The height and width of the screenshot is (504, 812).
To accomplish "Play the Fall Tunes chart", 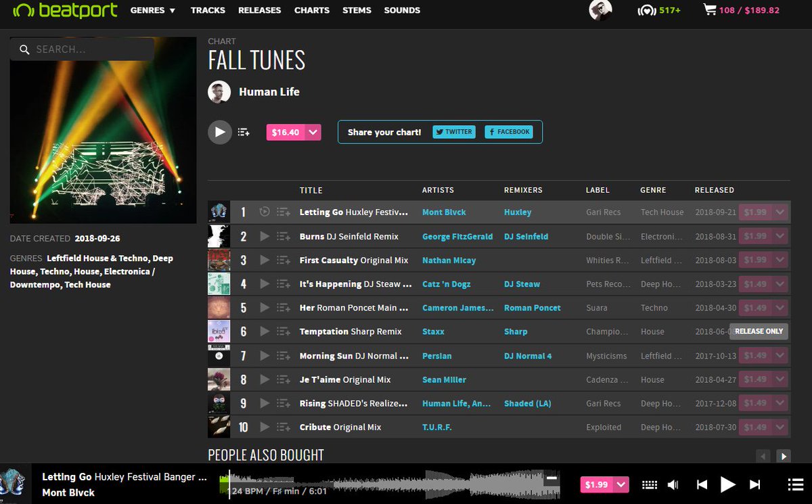I will 219,132.
